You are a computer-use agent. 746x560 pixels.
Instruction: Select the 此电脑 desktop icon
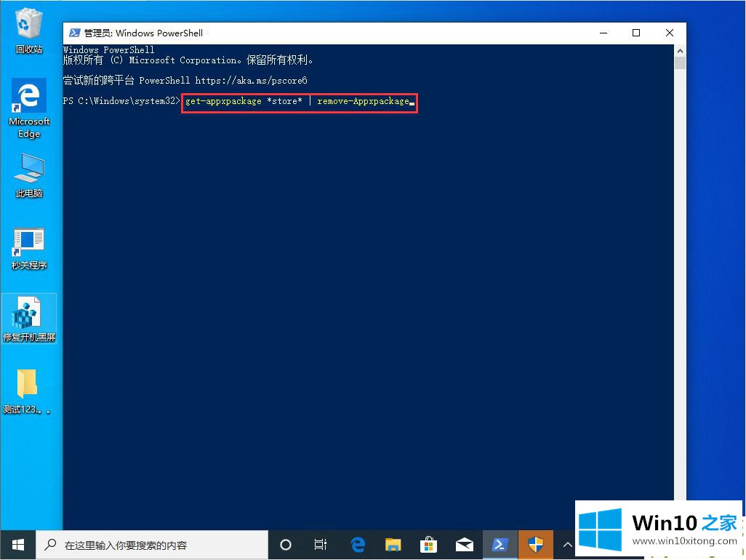[28, 175]
